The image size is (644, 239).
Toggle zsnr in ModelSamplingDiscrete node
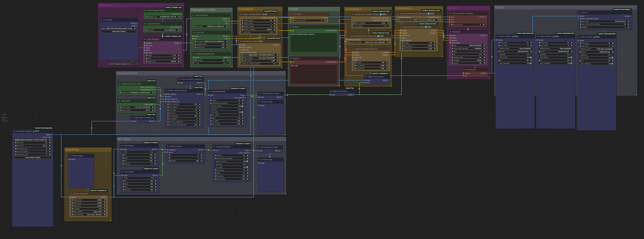tap(212, 63)
